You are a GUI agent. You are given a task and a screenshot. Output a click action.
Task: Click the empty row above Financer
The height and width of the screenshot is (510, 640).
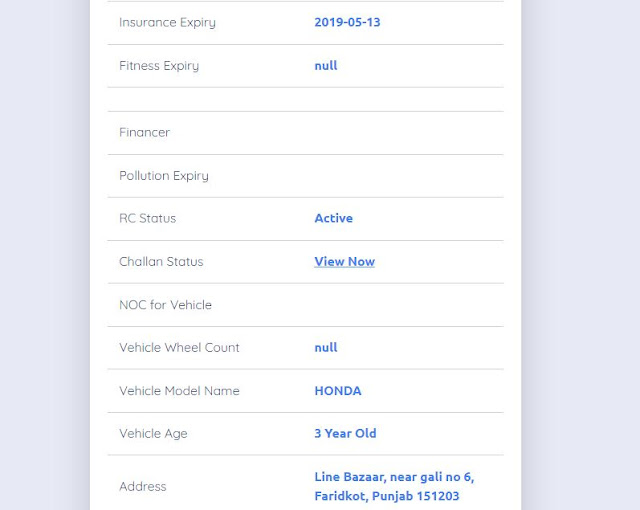306,99
